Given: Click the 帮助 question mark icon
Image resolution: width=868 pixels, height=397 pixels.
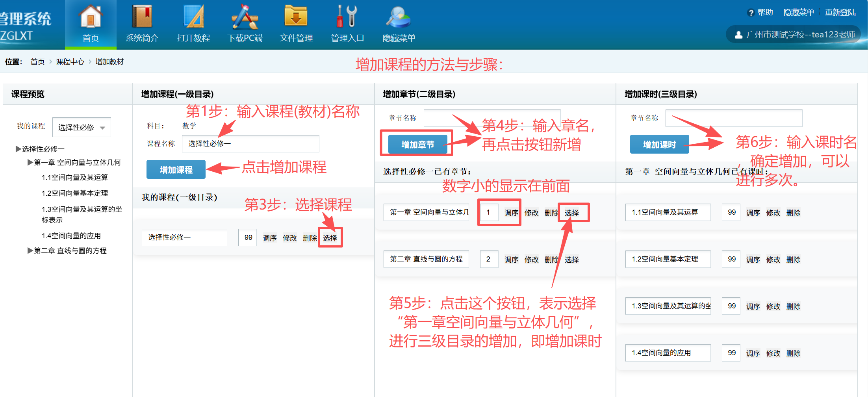Looking at the screenshot, I should [751, 13].
